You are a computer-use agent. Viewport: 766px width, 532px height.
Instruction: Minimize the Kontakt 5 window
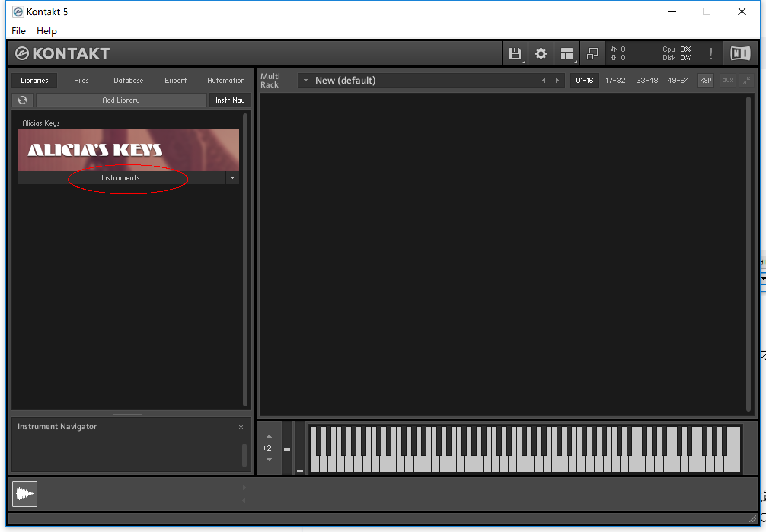pos(672,12)
